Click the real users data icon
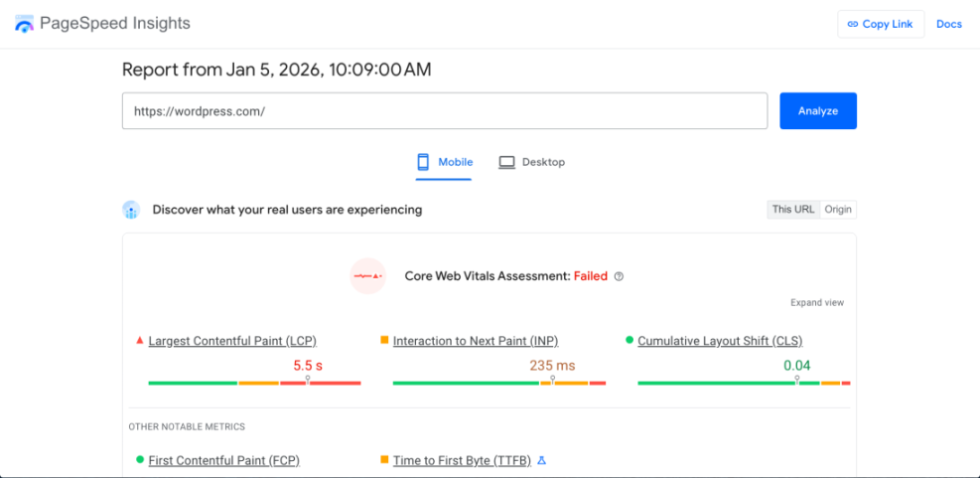 coord(131,211)
